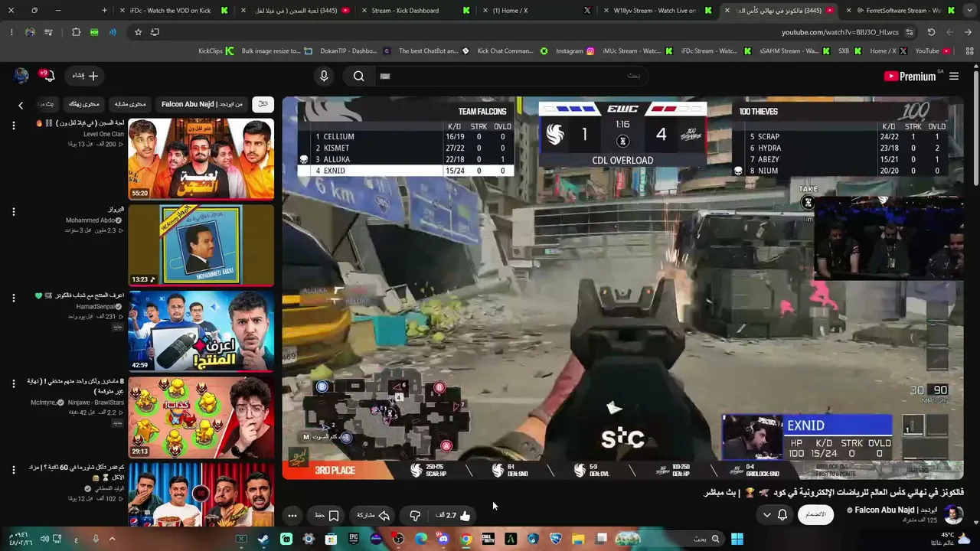Open the KickClips bookmark
980x551 pixels.
point(215,51)
